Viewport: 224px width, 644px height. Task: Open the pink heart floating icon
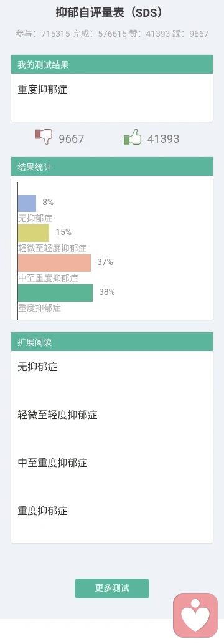(195, 615)
